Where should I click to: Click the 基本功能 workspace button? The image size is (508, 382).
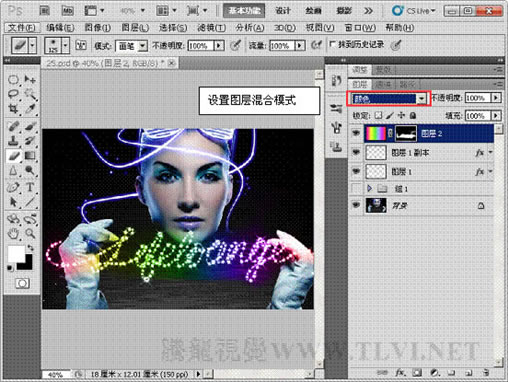pos(244,11)
